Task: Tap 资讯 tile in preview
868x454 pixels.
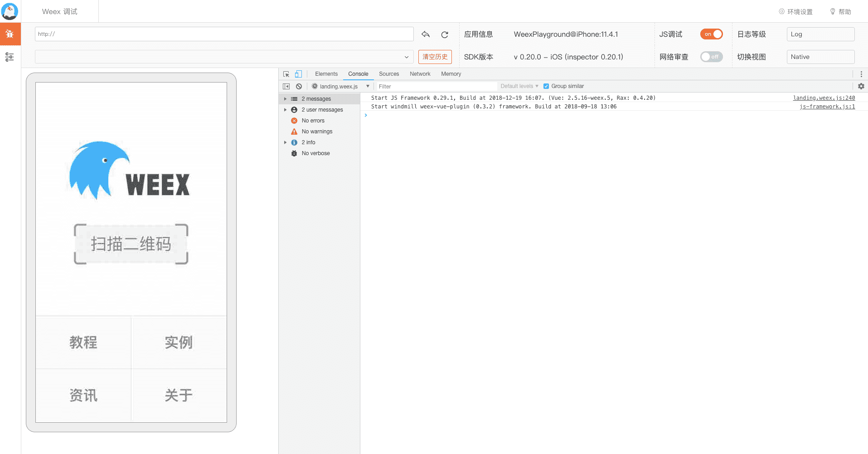Action: coord(83,395)
